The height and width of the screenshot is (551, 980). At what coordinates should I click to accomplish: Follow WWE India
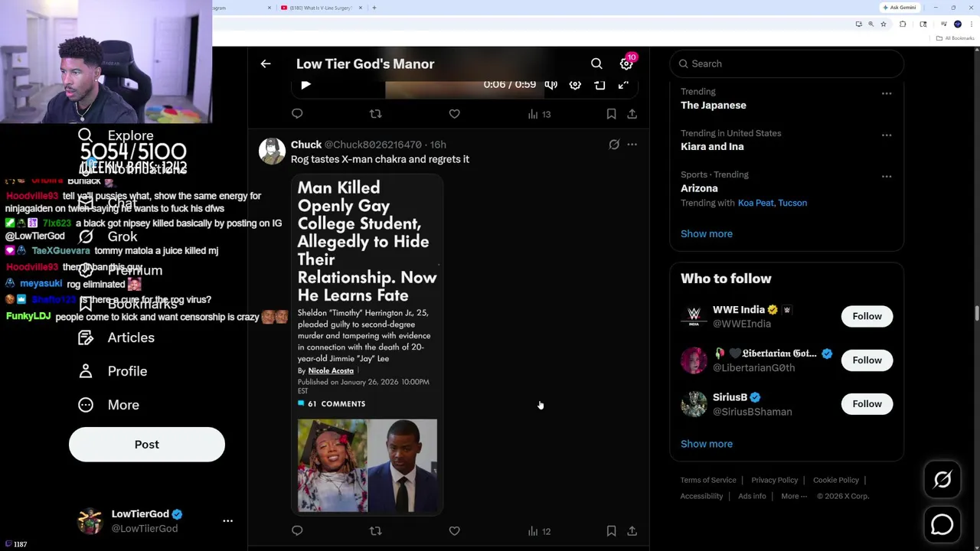tap(867, 316)
